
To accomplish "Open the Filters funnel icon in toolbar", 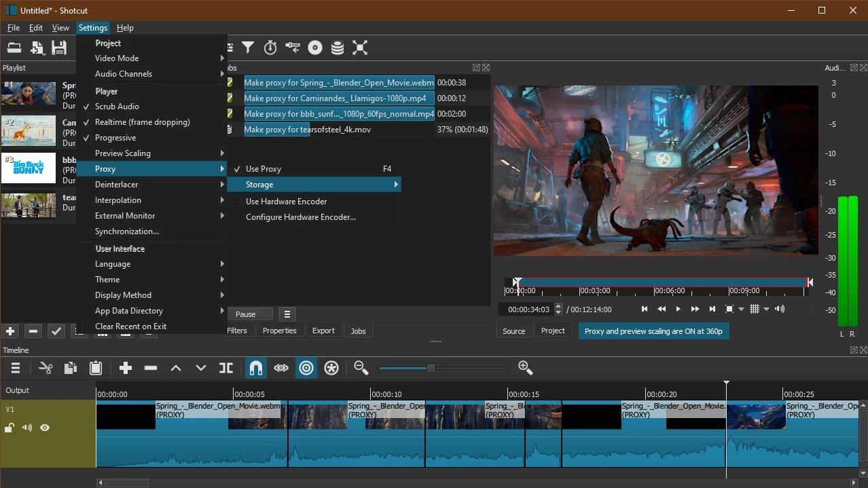I will click(x=248, y=48).
